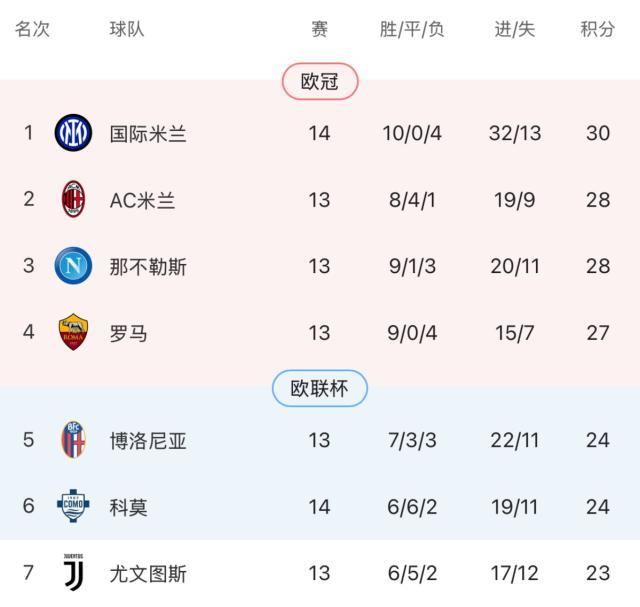Click the 进/失 column header
The image size is (640, 607).
pyautogui.click(x=515, y=29)
